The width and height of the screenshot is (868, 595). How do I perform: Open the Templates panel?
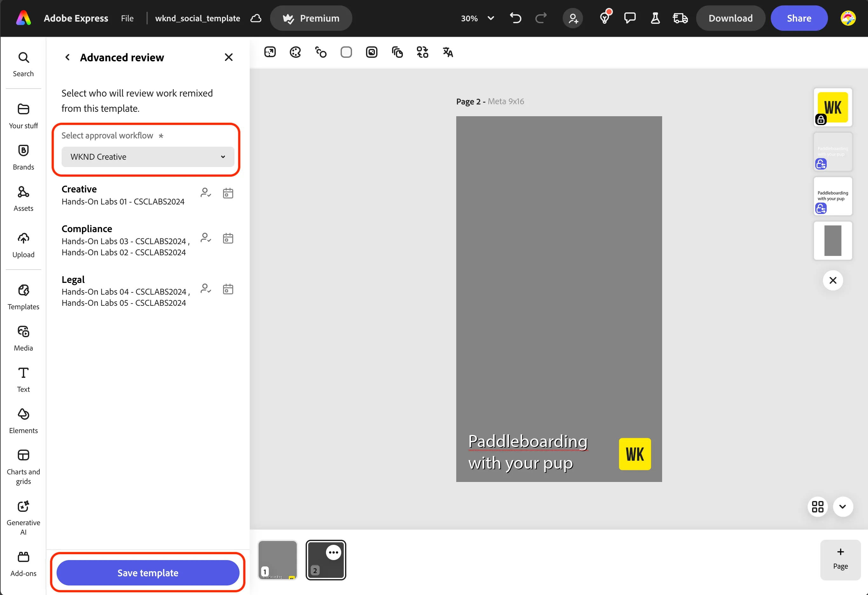tap(23, 297)
